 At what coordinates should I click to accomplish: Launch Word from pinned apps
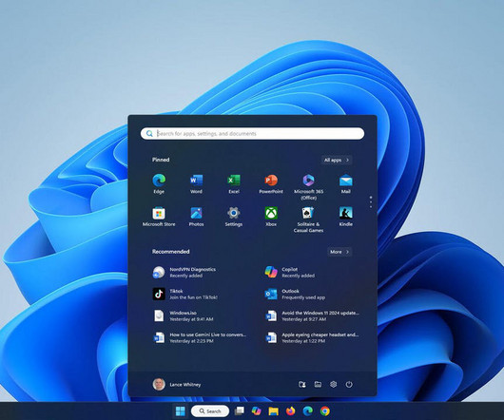click(x=196, y=184)
